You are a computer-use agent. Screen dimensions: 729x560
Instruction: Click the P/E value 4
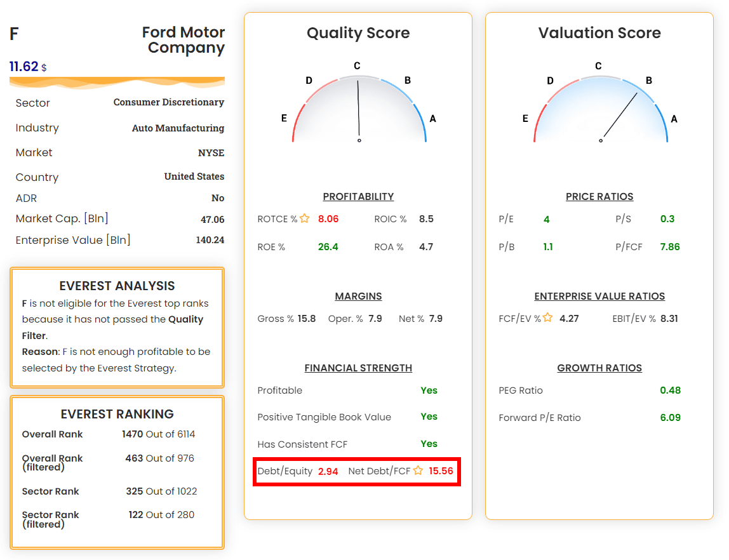point(547,219)
